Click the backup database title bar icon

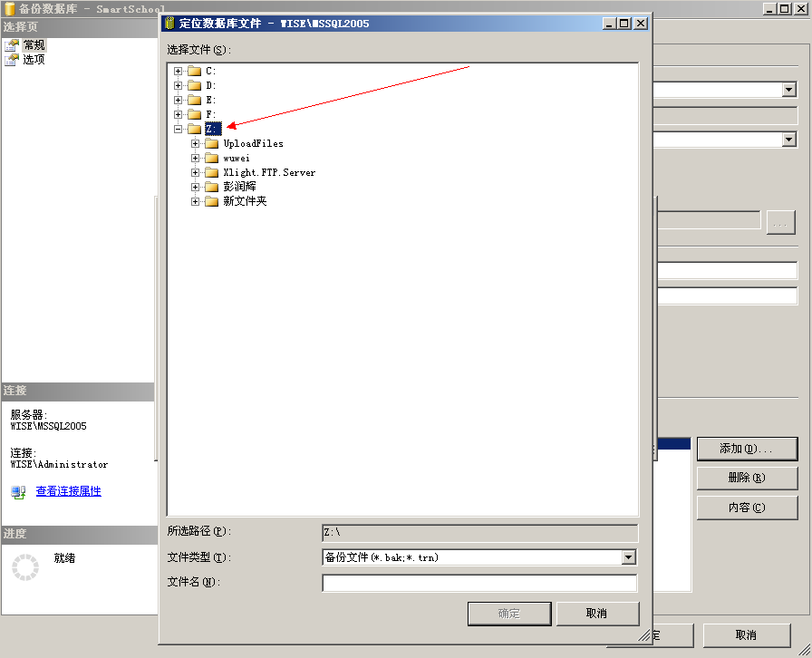click(x=10, y=9)
